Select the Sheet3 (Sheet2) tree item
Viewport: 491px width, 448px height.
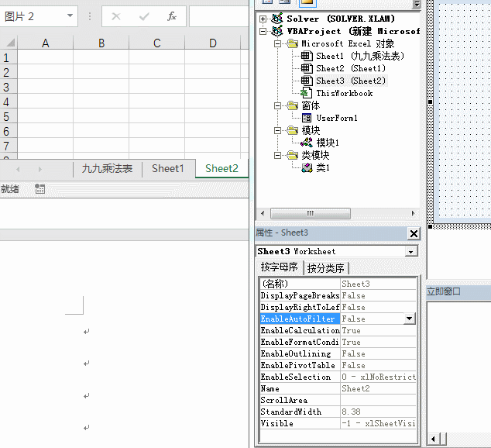(351, 81)
